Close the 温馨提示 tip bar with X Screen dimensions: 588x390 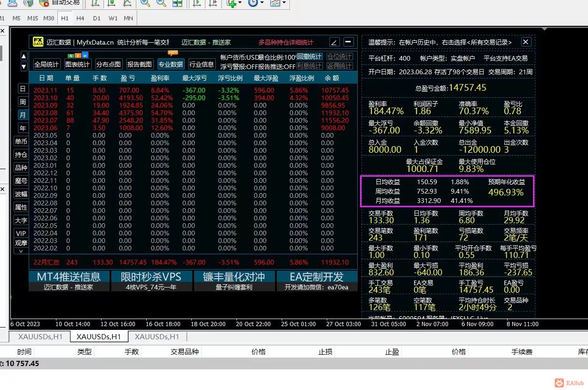[526, 42]
